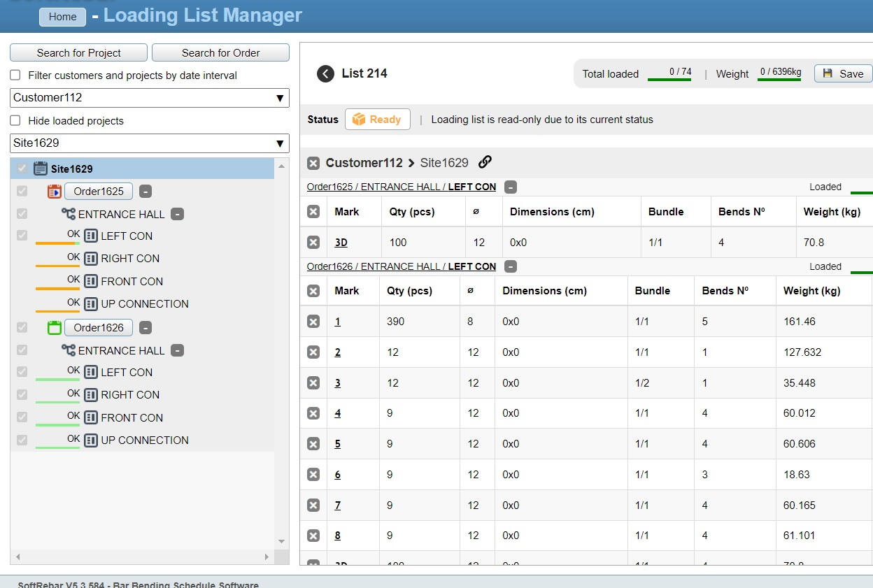Click the Total loaded 0 / 74 progress bar
The height and width of the screenshot is (588, 873).
669,79
